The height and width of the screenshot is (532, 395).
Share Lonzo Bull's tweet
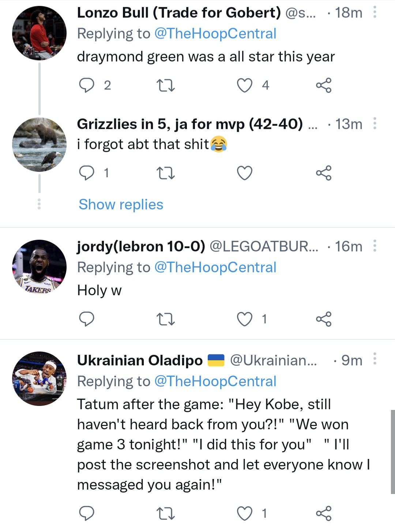pyautogui.click(x=323, y=85)
